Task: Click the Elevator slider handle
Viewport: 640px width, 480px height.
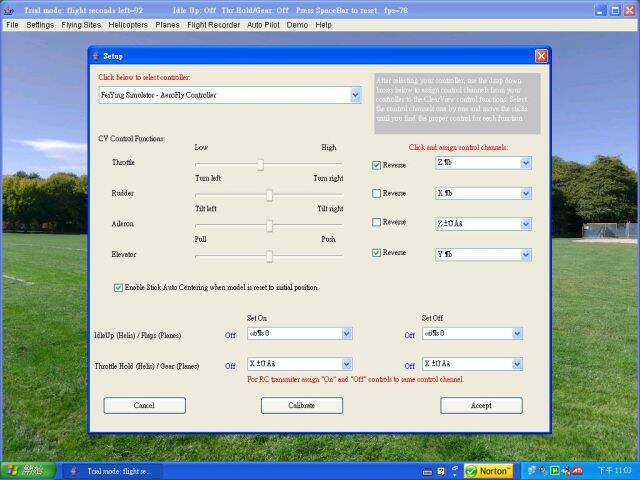Action: click(x=269, y=256)
